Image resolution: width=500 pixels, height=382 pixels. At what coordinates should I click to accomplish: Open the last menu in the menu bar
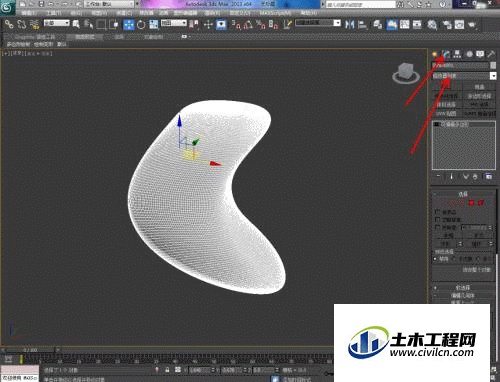[308, 13]
